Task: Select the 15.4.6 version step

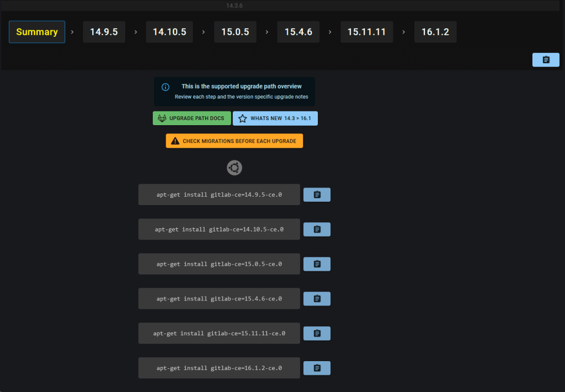Action: point(298,31)
